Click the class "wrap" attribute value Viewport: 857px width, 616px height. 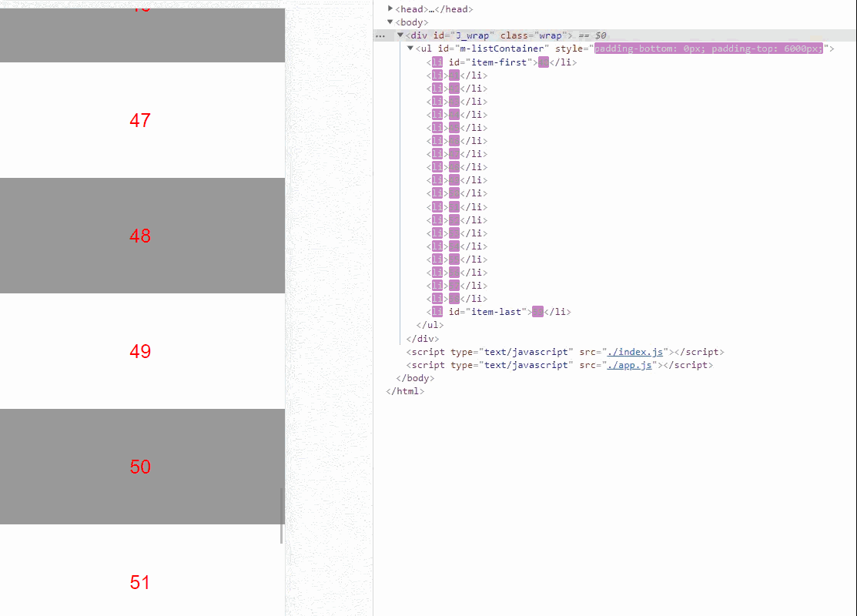551,35
